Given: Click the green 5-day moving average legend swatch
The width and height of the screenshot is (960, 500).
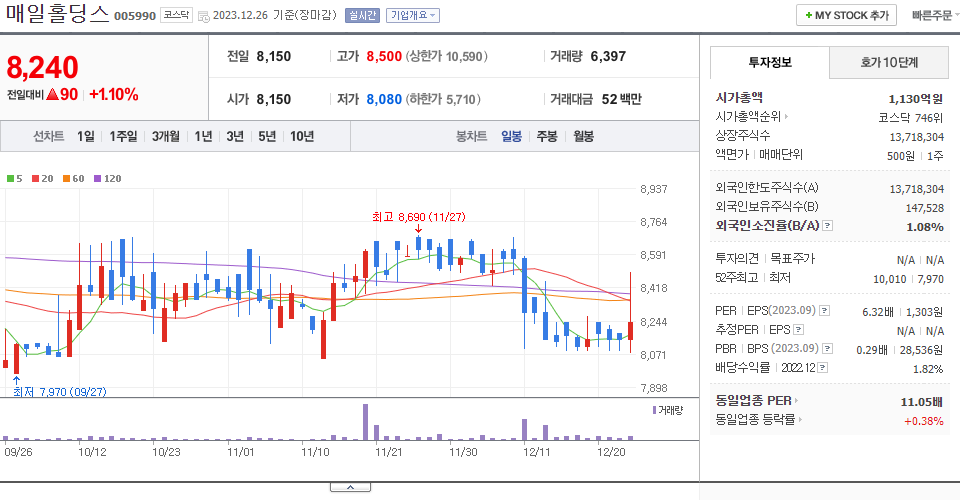Looking at the screenshot, I should pos(10,179).
